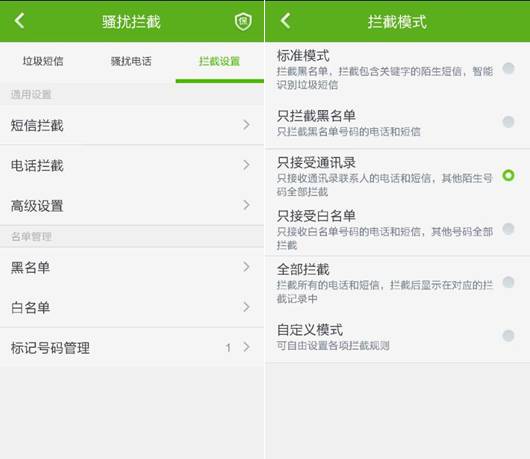
Task: Tap the 只拦截黑名单号码的电话和短信 description
Action: click(x=348, y=131)
